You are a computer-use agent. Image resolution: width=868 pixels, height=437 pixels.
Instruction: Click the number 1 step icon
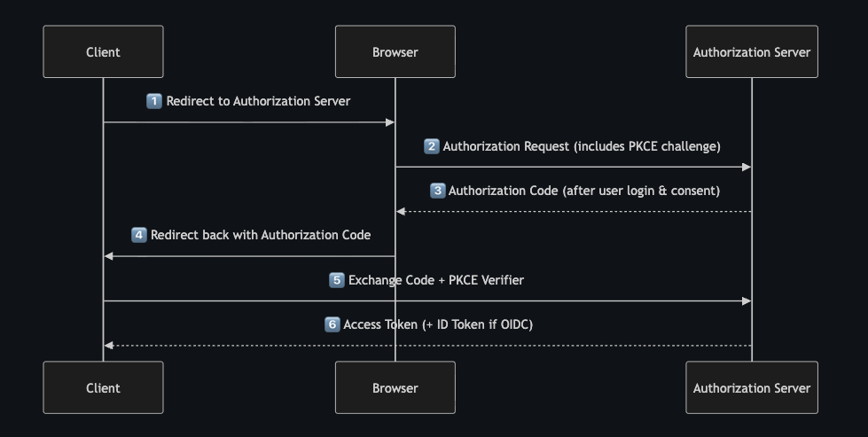click(x=154, y=102)
